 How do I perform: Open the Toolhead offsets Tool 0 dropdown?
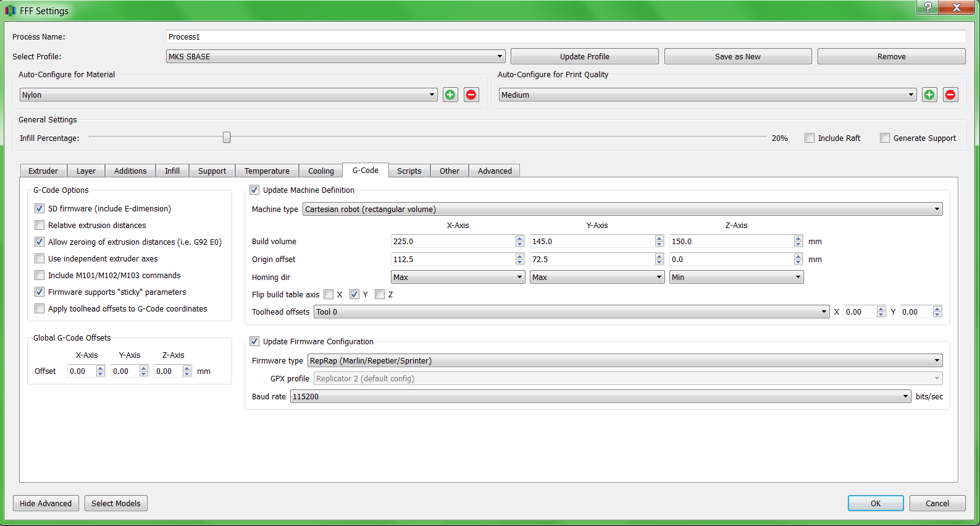pyautogui.click(x=572, y=312)
